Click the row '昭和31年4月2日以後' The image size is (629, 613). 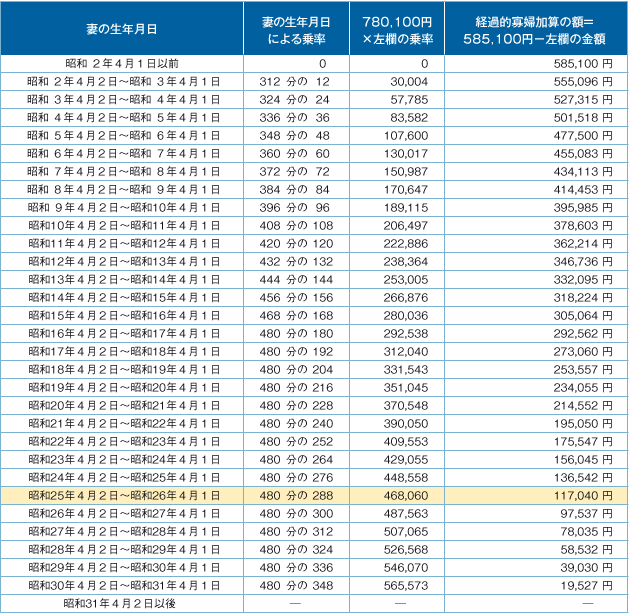pyautogui.click(x=314, y=604)
